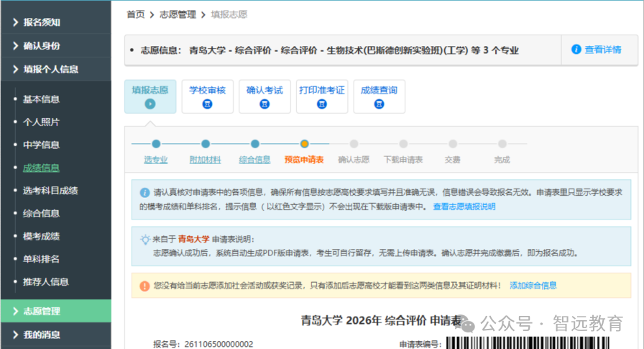
Task: Click the 确认志愿 step label
Action: click(x=354, y=160)
